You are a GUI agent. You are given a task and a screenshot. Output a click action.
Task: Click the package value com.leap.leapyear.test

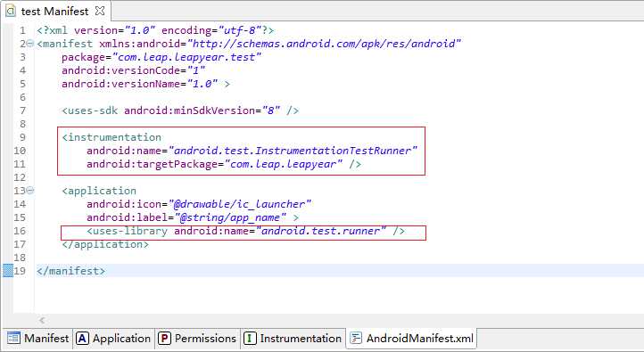[x=187, y=57]
